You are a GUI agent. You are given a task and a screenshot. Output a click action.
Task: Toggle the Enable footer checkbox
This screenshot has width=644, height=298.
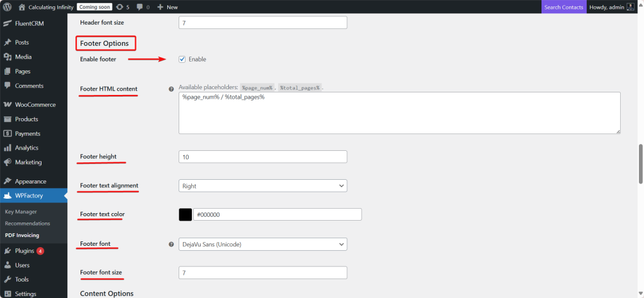coord(182,59)
